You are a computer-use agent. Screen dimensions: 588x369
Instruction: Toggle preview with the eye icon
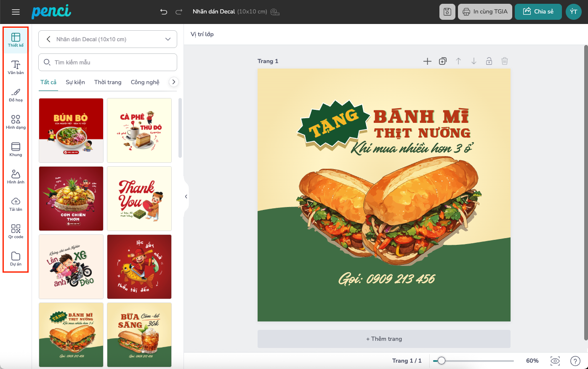point(555,361)
